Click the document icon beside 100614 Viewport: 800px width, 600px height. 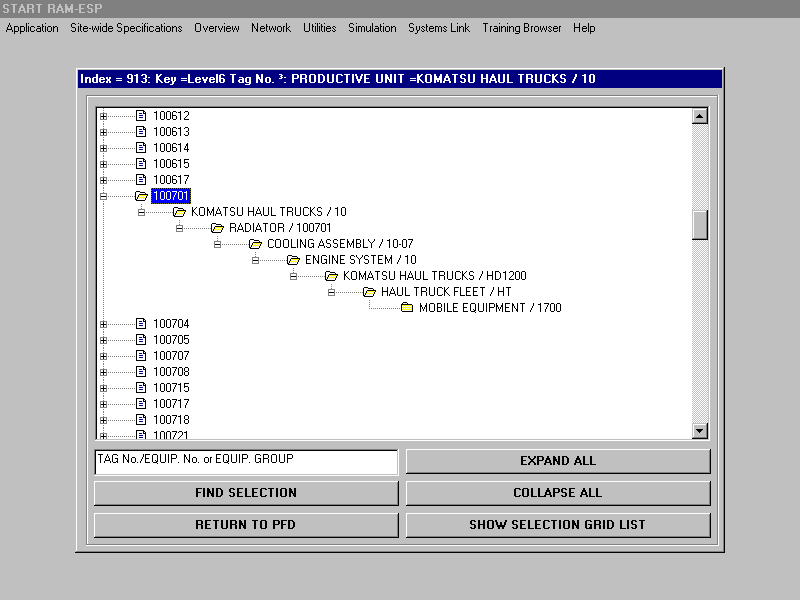(x=141, y=147)
